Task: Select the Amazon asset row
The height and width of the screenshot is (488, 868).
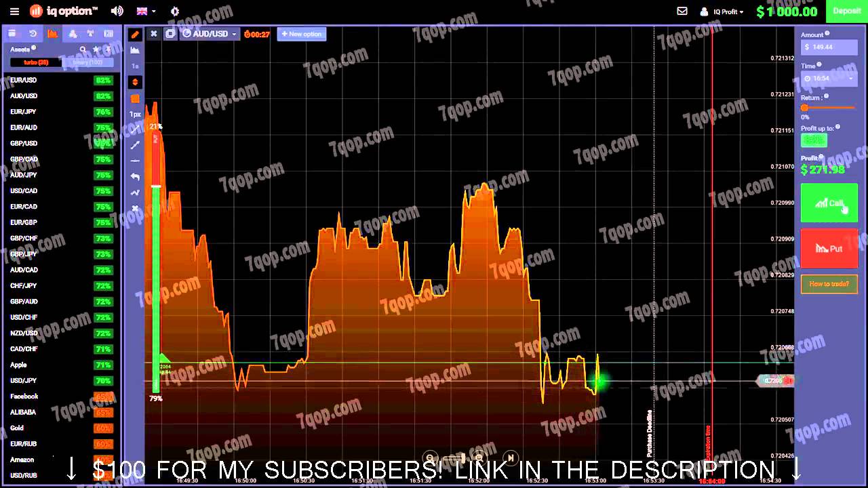Action: [61, 460]
